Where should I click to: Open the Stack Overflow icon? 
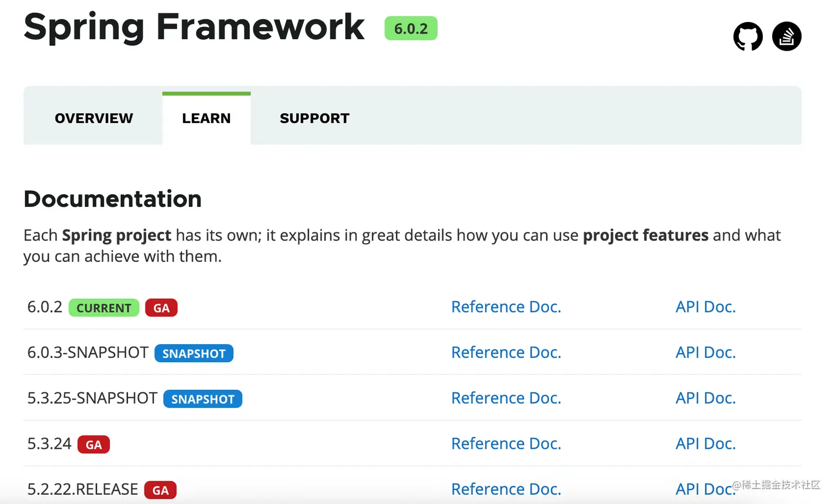click(x=787, y=36)
